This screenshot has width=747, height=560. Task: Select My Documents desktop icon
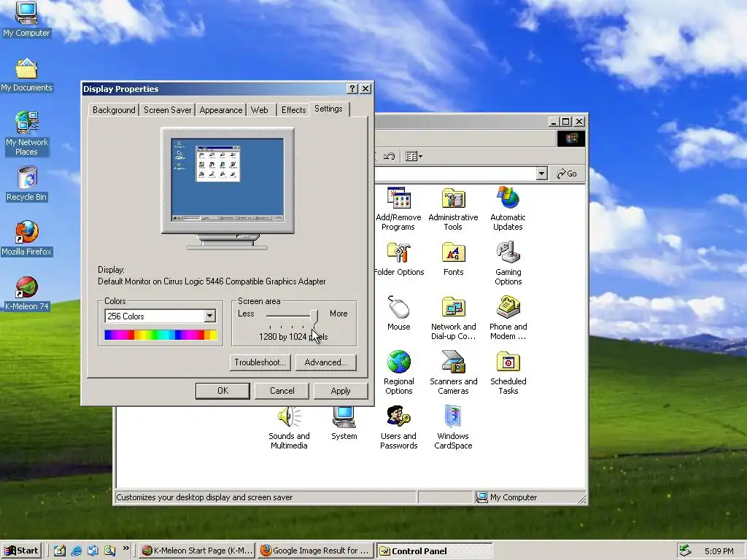point(26,75)
